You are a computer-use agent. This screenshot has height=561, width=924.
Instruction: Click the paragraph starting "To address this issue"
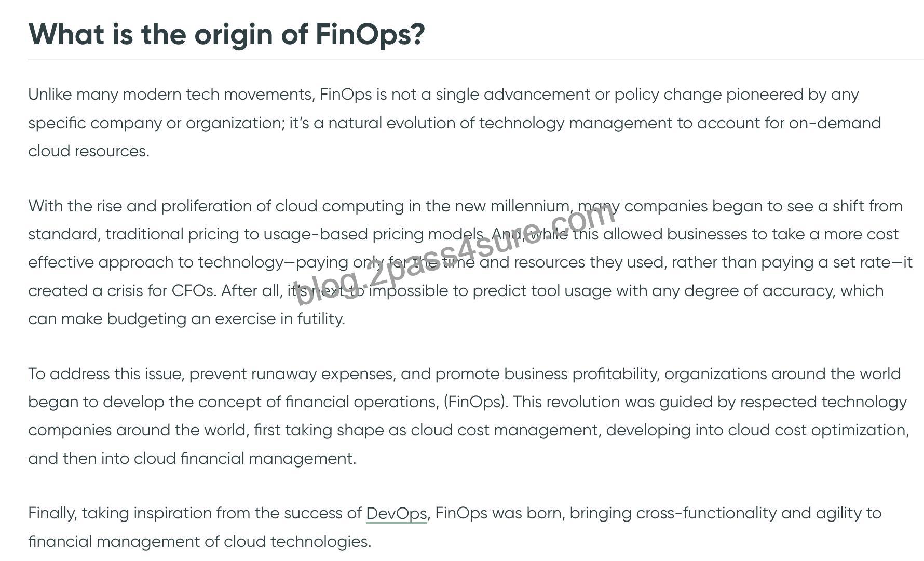[469, 416]
